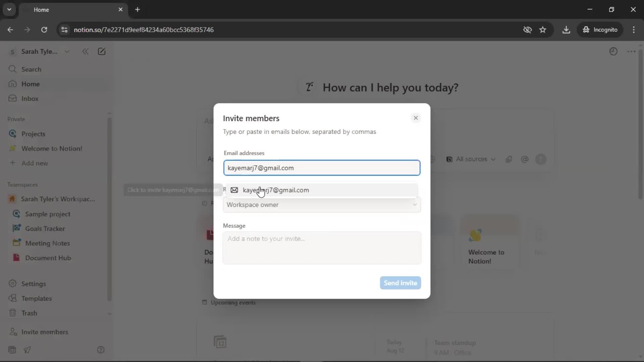Screen dimensions: 644x362
Task: Open the Workspace owner role dropdown
Action: (322, 205)
